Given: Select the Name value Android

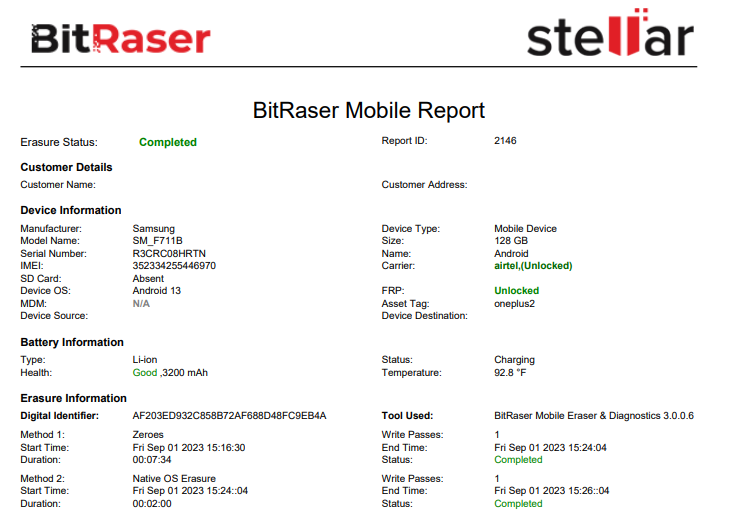Looking at the screenshot, I should pyautogui.click(x=511, y=254).
